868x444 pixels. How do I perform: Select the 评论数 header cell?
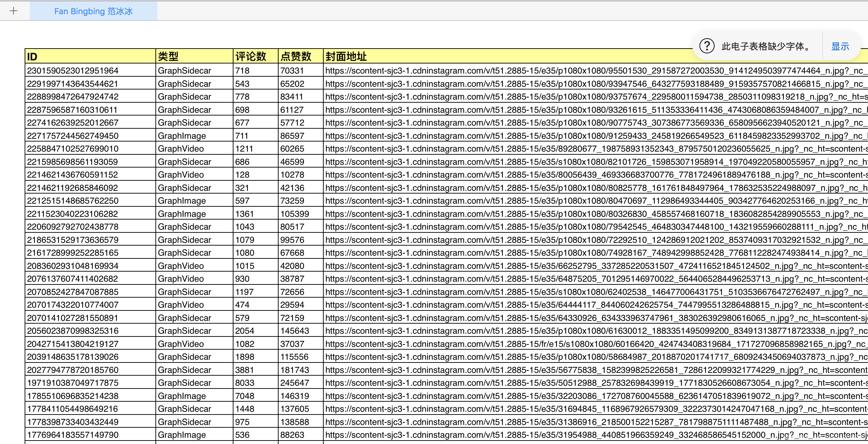pos(255,56)
